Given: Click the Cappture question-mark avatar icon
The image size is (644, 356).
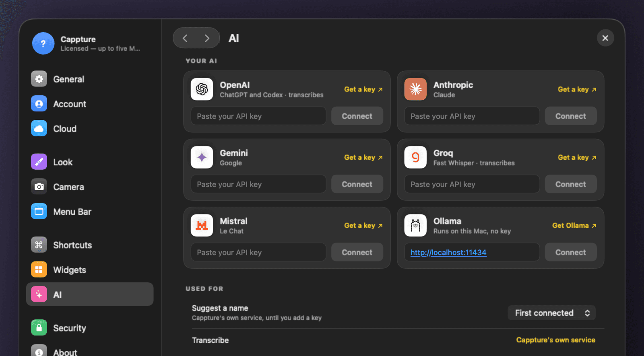Looking at the screenshot, I should [43, 43].
